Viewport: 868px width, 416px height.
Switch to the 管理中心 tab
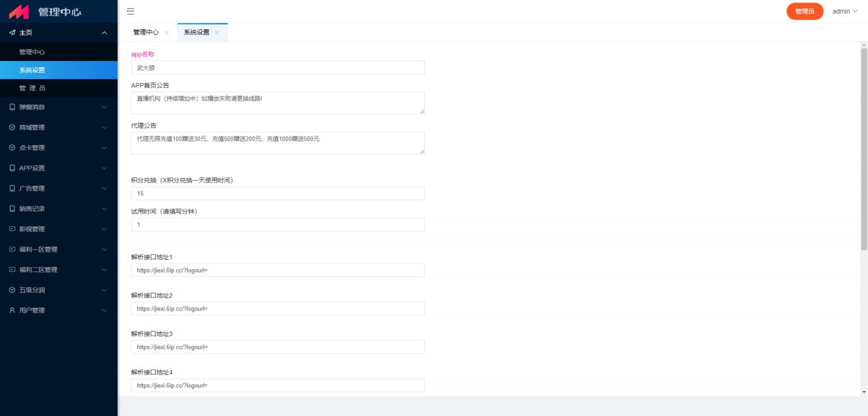click(146, 32)
